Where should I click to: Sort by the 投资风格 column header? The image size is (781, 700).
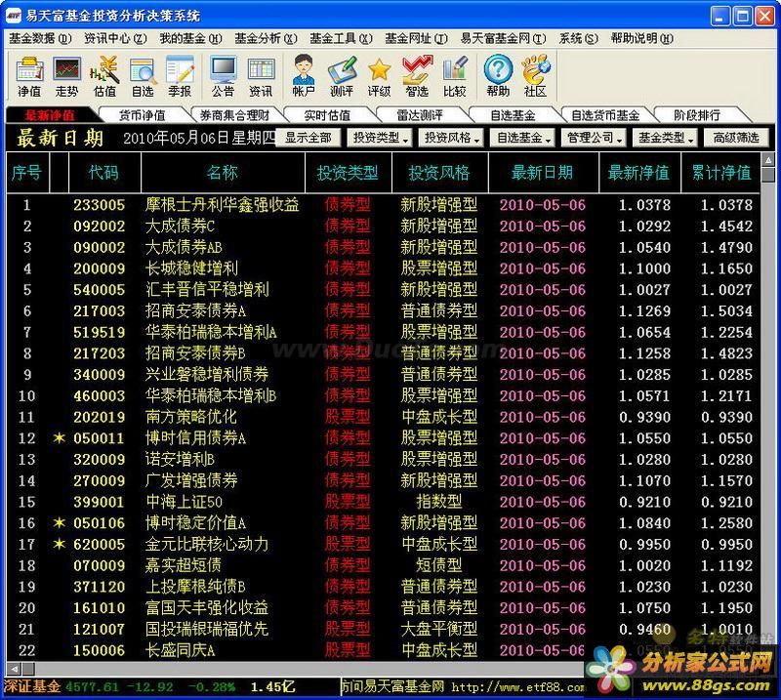pyautogui.click(x=439, y=173)
